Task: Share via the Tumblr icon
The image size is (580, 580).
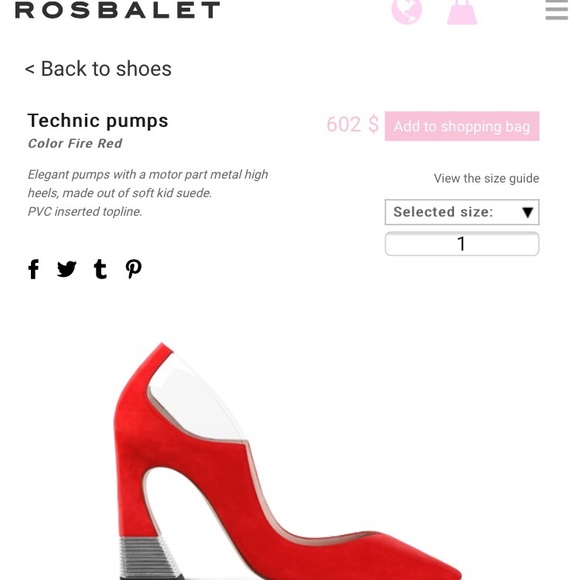Action: click(x=100, y=269)
